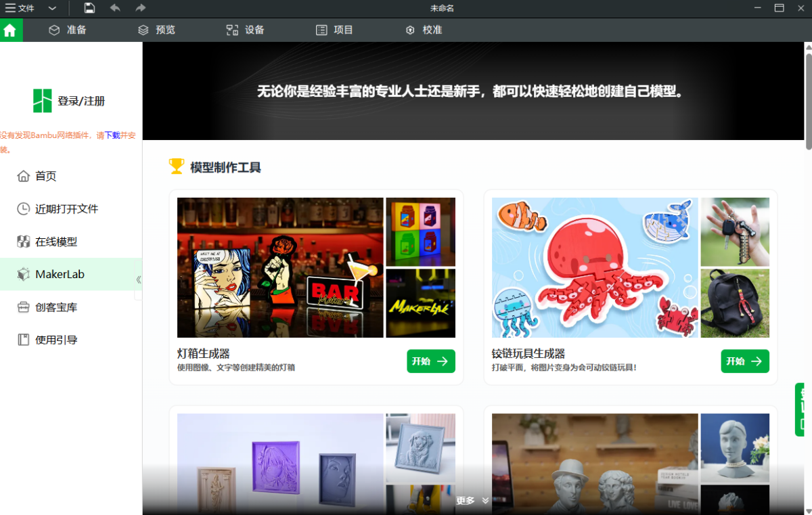Click the bust statues card image

pos(595,464)
